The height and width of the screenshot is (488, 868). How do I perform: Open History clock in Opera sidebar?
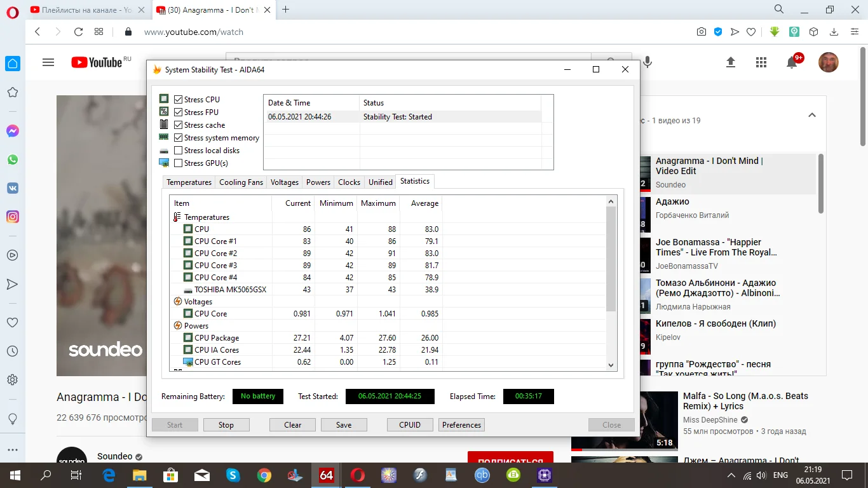[x=12, y=351]
